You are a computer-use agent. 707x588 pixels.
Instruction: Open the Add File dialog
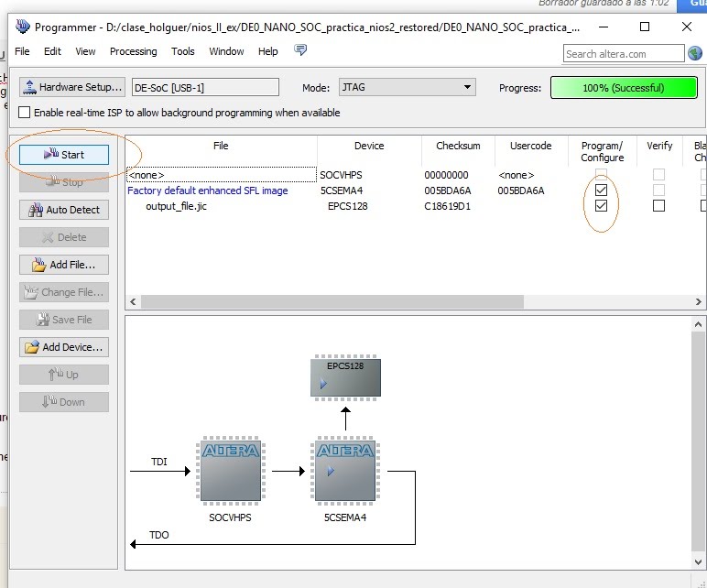pos(63,265)
